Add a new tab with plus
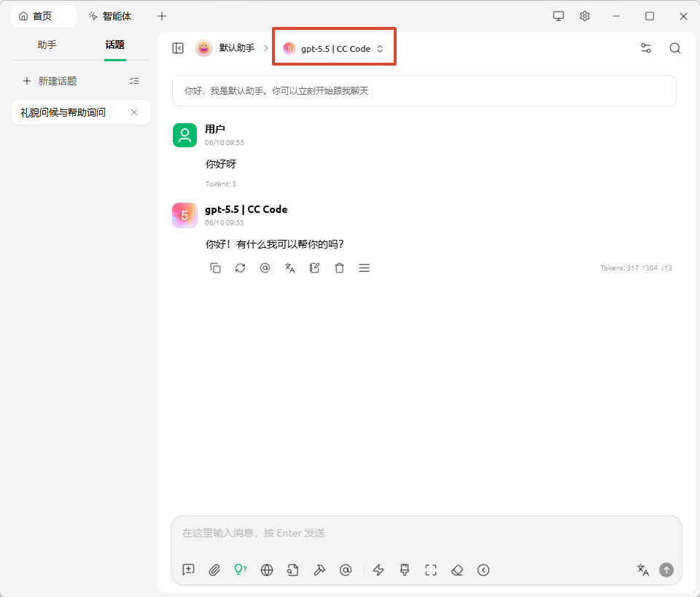This screenshot has width=700, height=597. (x=162, y=16)
